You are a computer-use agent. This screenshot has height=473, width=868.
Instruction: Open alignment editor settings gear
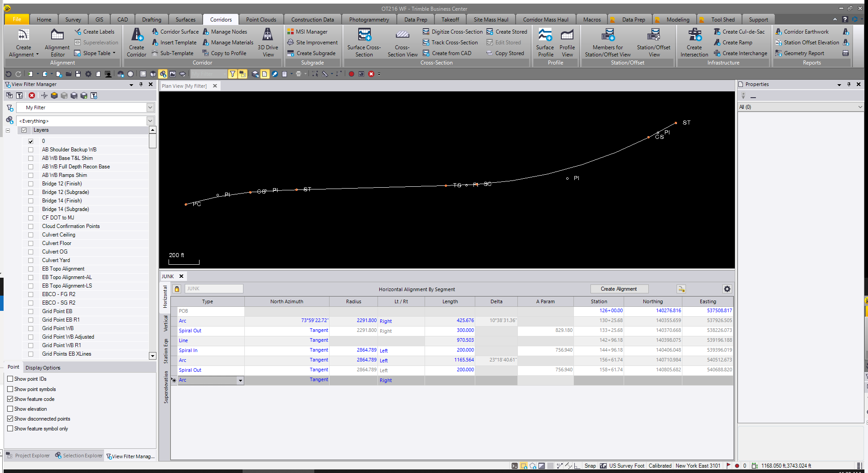(x=727, y=289)
